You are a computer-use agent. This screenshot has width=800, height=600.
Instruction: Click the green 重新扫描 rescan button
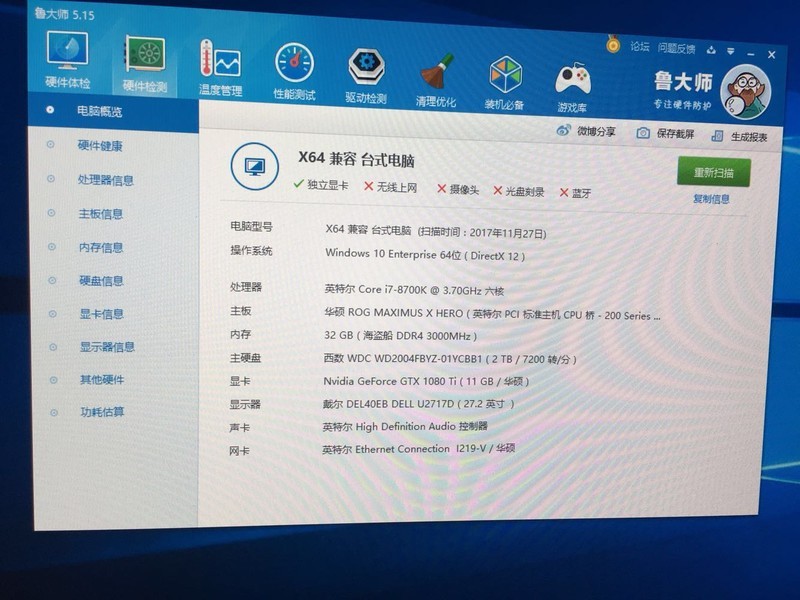pos(713,172)
